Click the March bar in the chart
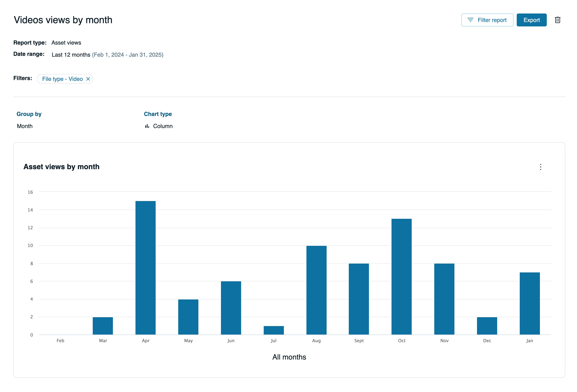The width and height of the screenshot is (577, 392). [103, 326]
